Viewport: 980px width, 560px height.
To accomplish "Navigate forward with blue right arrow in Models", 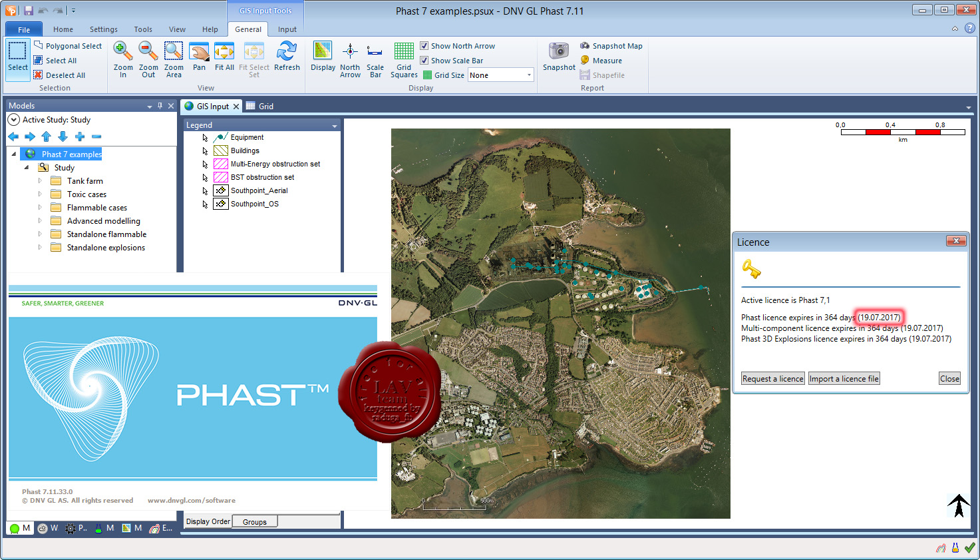I will (30, 137).
